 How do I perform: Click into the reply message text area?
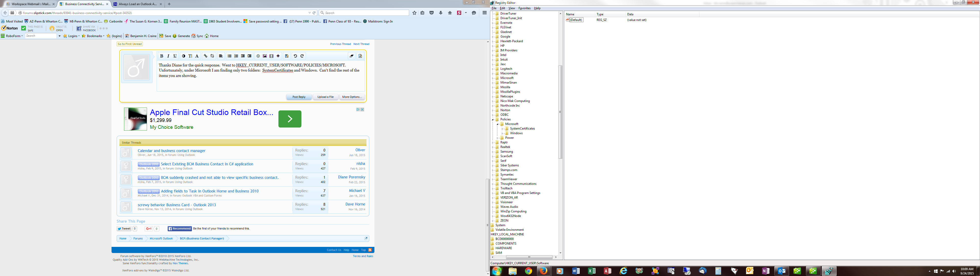(261, 76)
